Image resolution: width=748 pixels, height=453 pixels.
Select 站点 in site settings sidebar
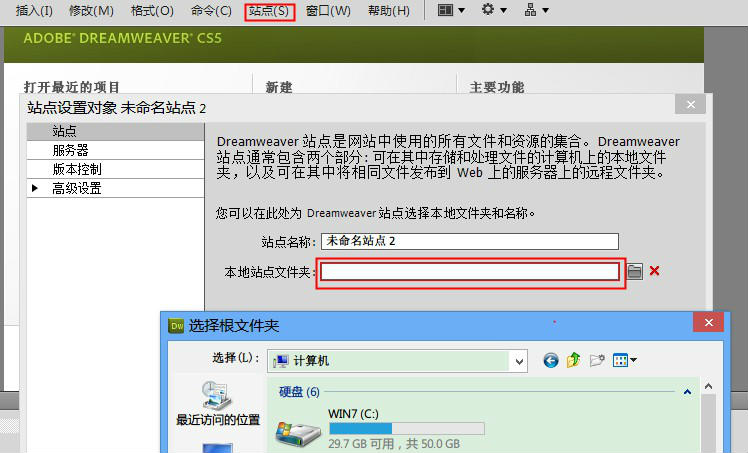pyautogui.click(x=115, y=131)
